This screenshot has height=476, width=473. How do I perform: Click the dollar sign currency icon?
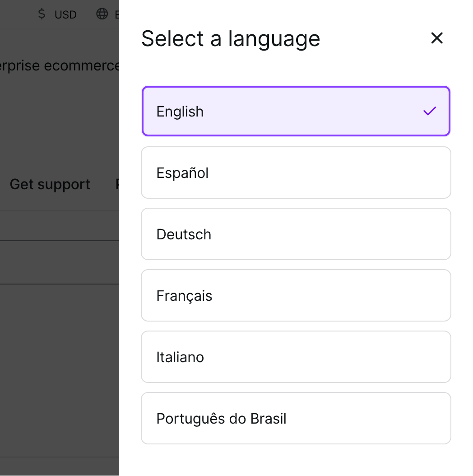point(42,14)
